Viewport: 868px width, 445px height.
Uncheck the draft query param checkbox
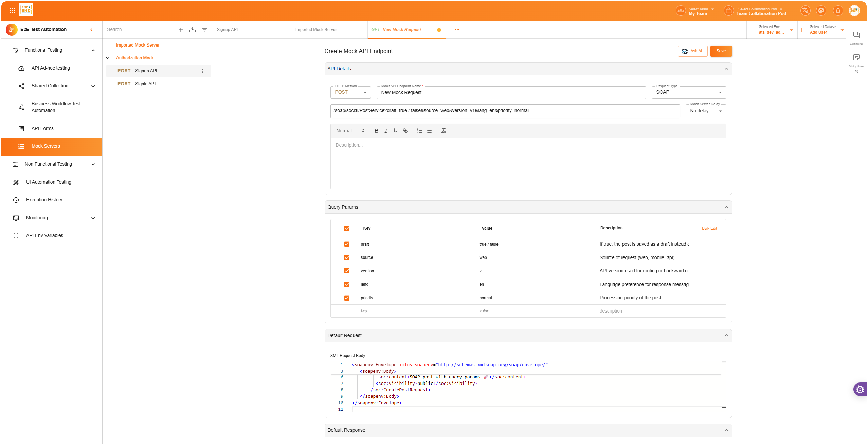tap(347, 244)
